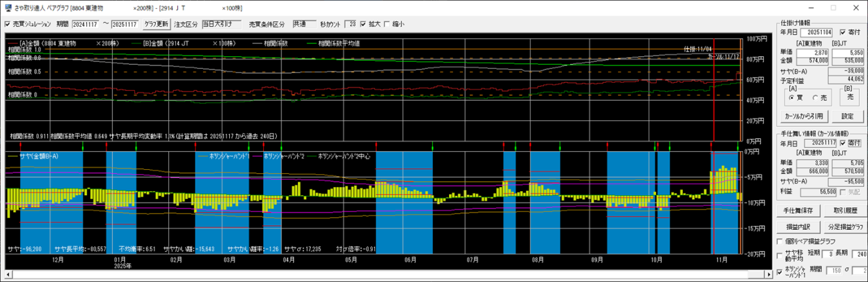
Task: Click the app icon in the title bar
Action: [7, 7]
